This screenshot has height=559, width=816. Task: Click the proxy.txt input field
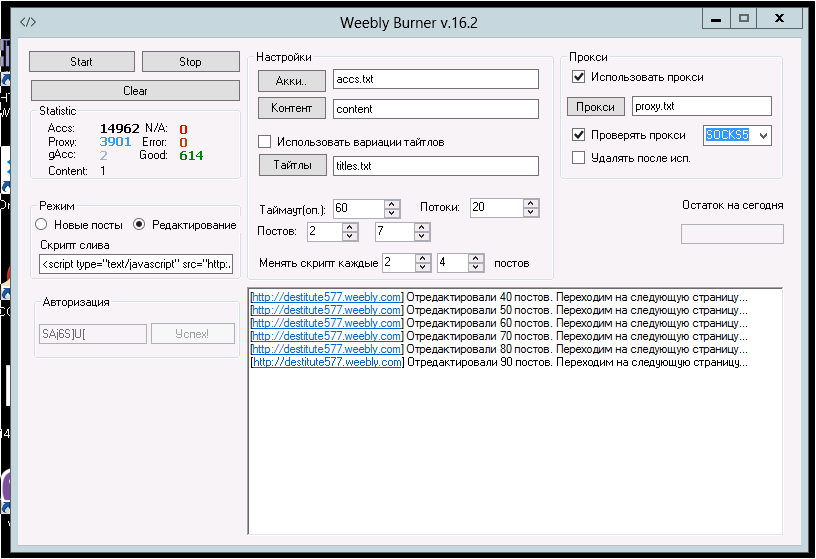click(x=702, y=106)
